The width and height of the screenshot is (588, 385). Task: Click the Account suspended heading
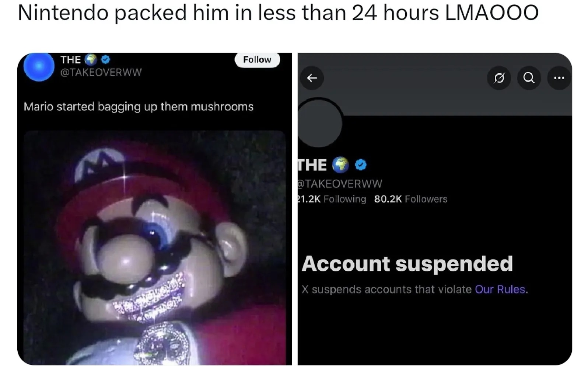[407, 264]
